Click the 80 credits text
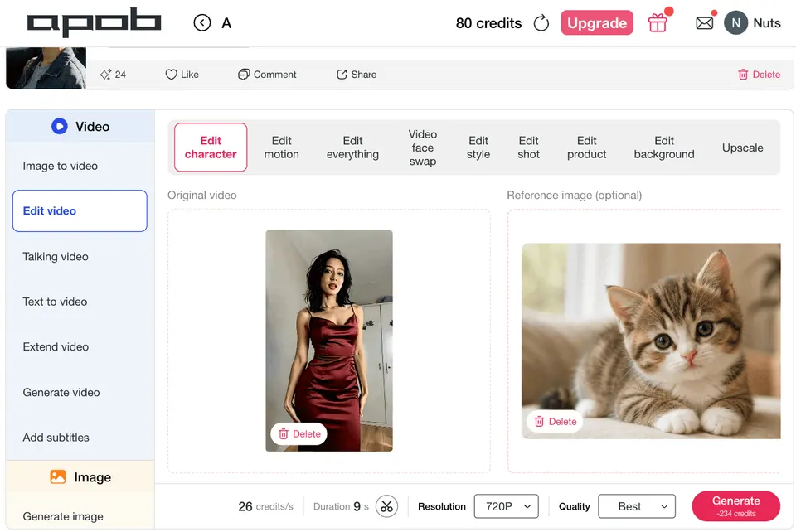Screen dimensions: 796x532 click(488, 23)
